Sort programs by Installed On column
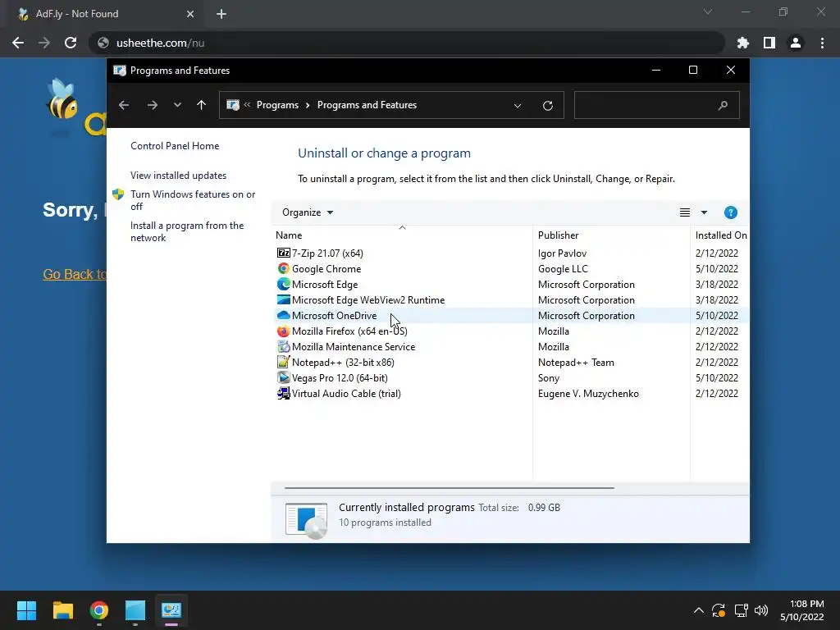 point(720,235)
